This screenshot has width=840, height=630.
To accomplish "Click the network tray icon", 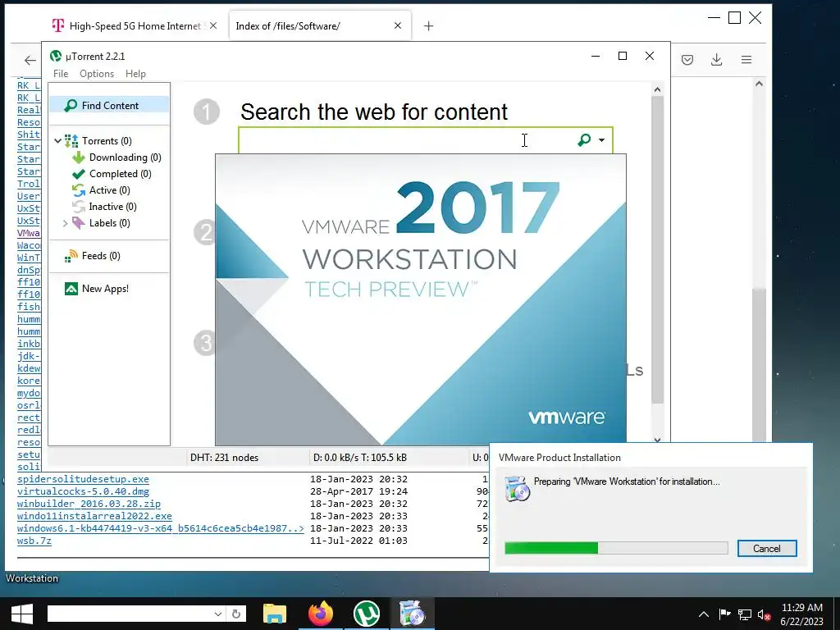I will (x=744, y=614).
